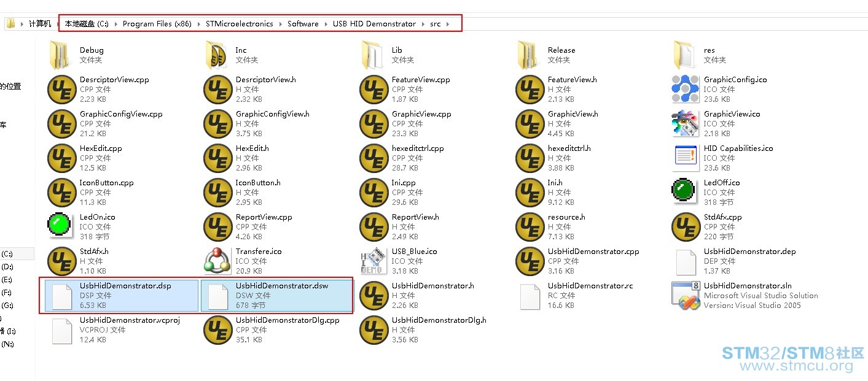Click the file name GraphicView.h
The height and width of the screenshot is (381, 868).
(x=573, y=114)
